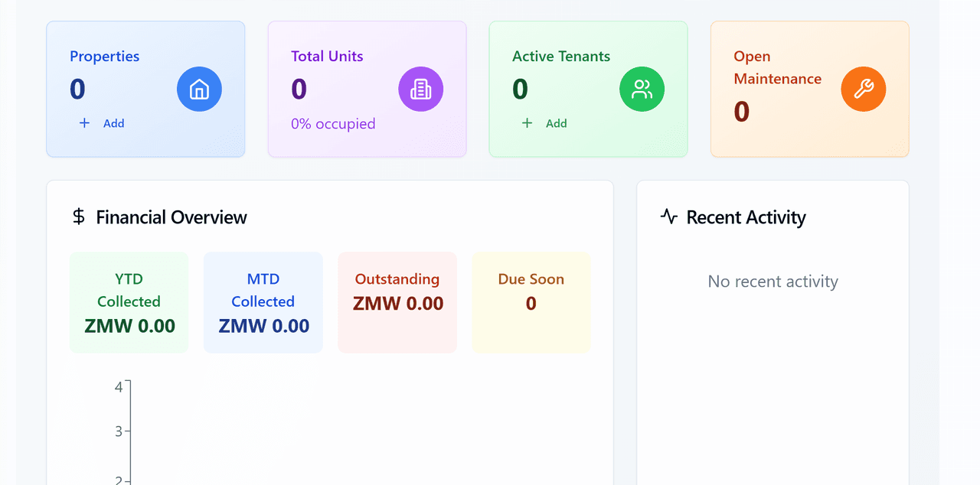The width and height of the screenshot is (980, 485).
Task: Click the No recent activity message
Action: tap(773, 282)
